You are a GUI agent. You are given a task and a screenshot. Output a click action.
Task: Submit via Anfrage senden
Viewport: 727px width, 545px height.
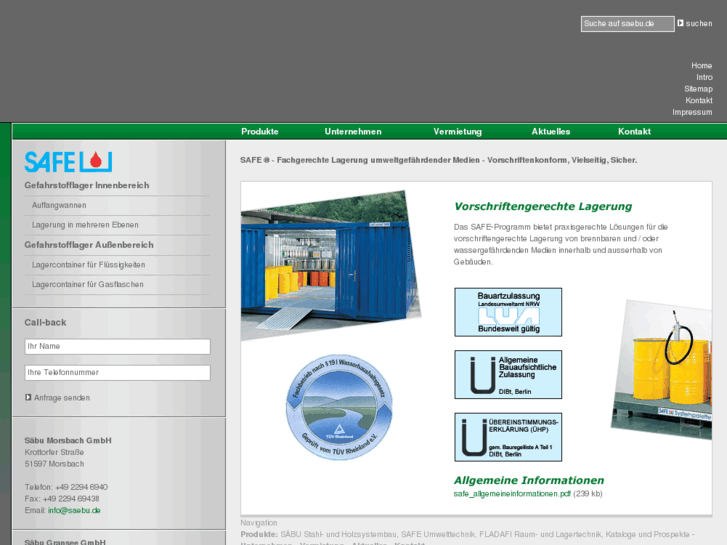point(62,398)
